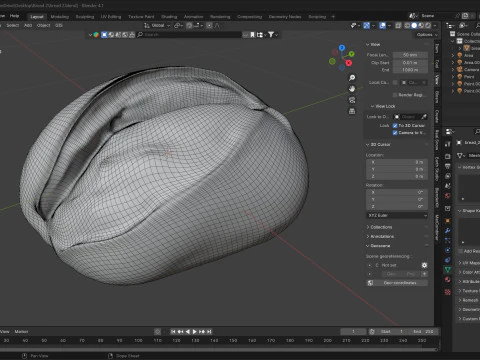Toggle X-ray mode in viewport header
Screen dimensions: 480x360
[398, 25]
